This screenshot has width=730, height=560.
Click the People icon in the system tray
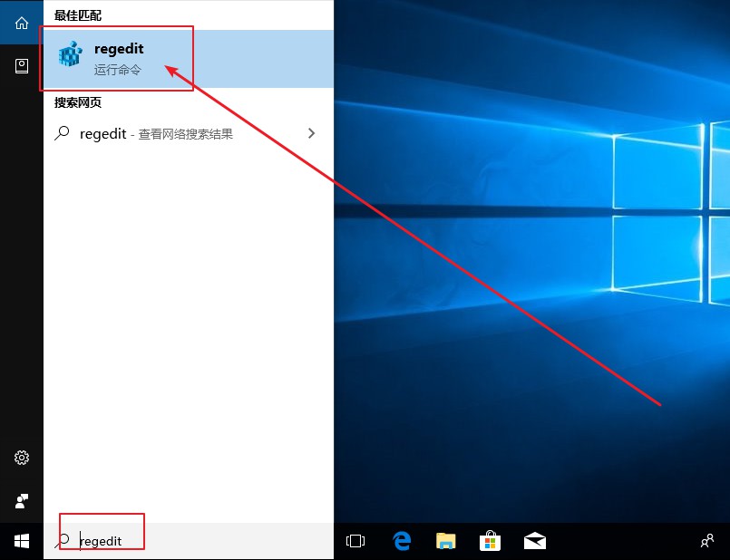coord(707,541)
